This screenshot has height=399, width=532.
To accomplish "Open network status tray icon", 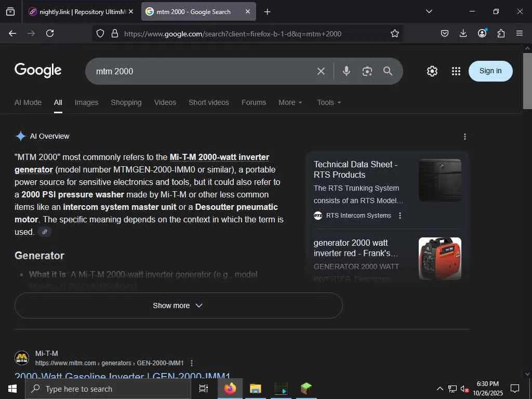I will pyautogui.click(x=453, y=389).
